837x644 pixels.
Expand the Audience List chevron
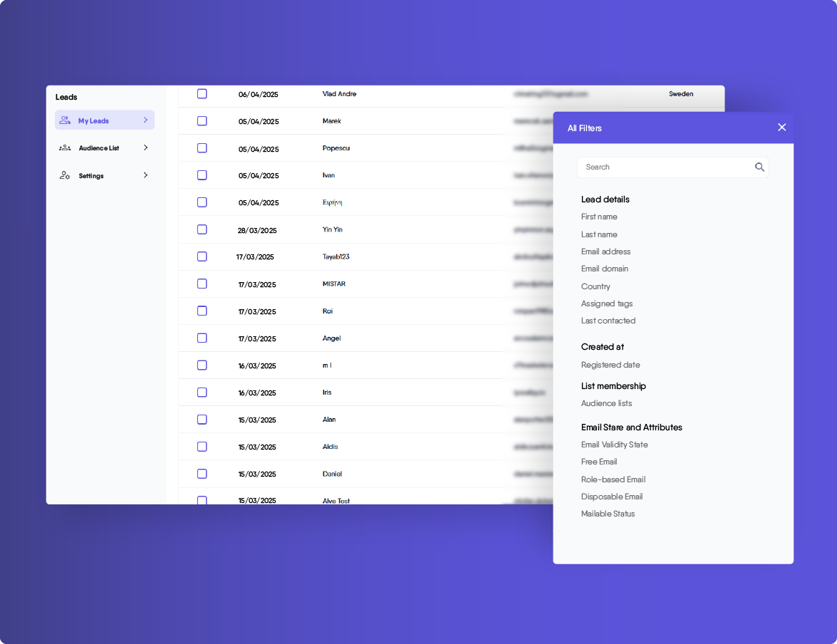(x=145, y=147)
